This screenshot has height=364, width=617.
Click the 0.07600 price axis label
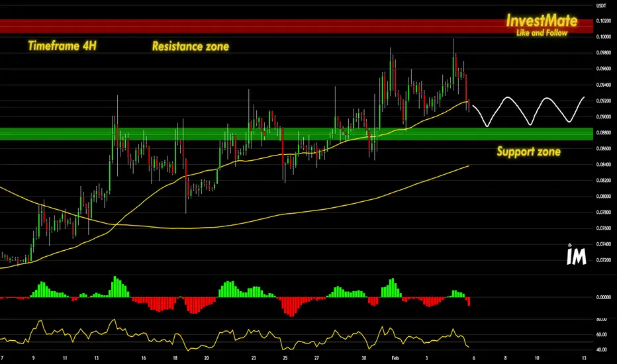point(603,228)
